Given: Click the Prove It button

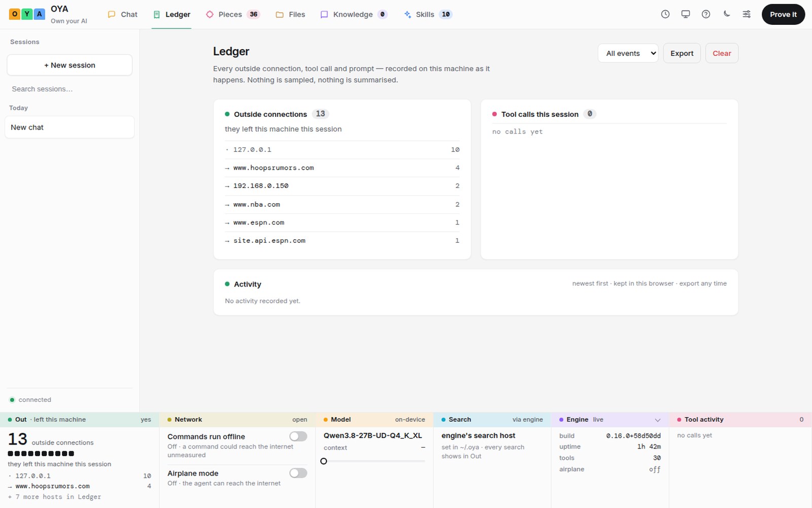Looking at the screenshot, I should (x=783, y=14).
